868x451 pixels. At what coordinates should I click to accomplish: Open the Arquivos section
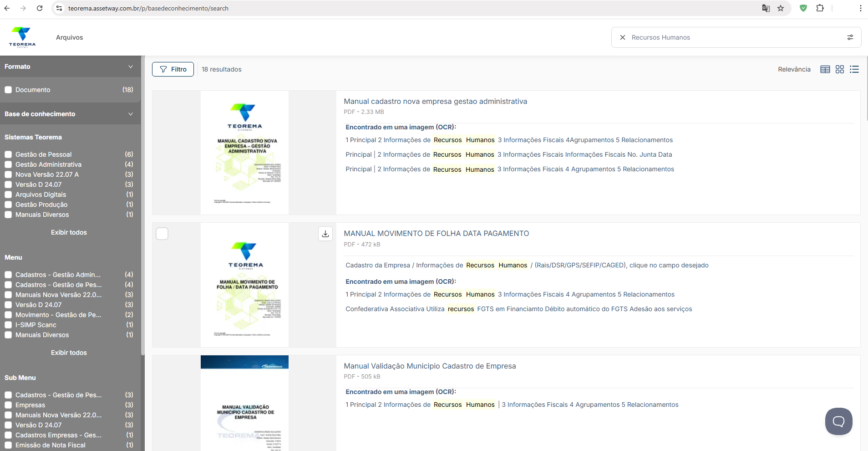click(x=70, y=37)
